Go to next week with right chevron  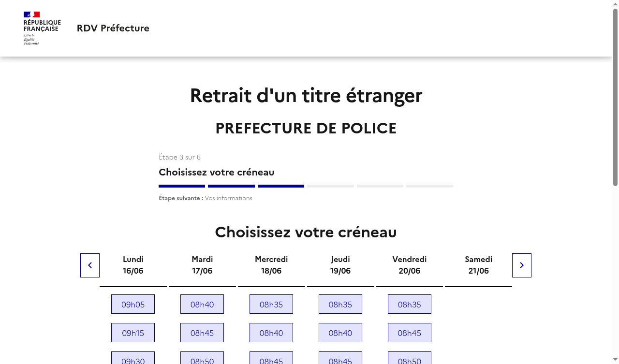coord(522,265)
